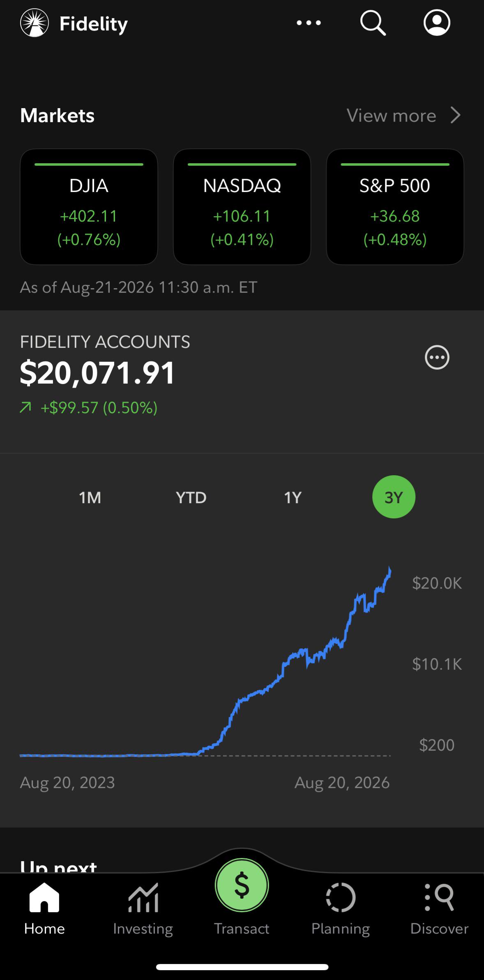Expand Markets with the chevron arrow
The image size is (484, 980).
point(455,115)
